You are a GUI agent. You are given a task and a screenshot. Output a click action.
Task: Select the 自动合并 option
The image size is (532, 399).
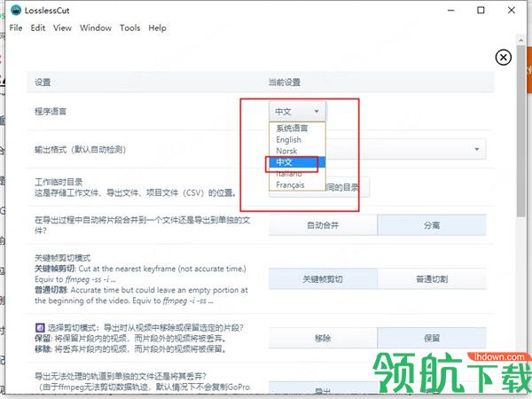(x=323, y=225)
